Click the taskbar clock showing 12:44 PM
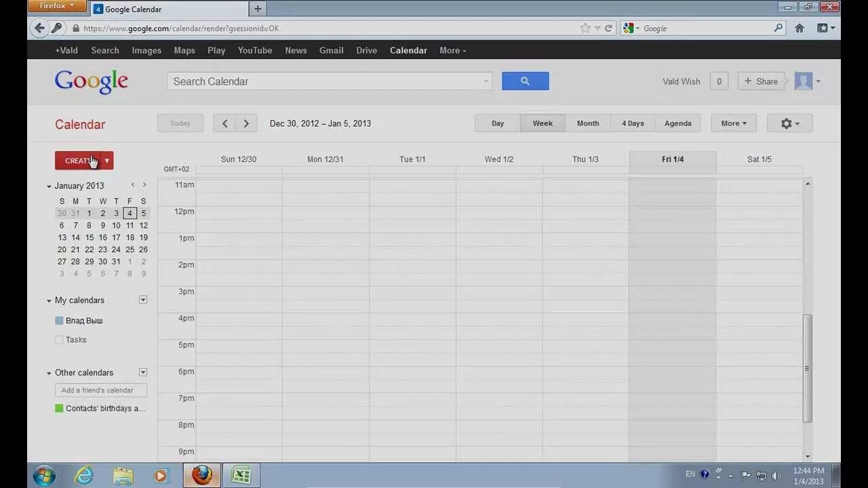Image resolution: width=868 pixels, height=488 pixels. [x=808, y=475]
